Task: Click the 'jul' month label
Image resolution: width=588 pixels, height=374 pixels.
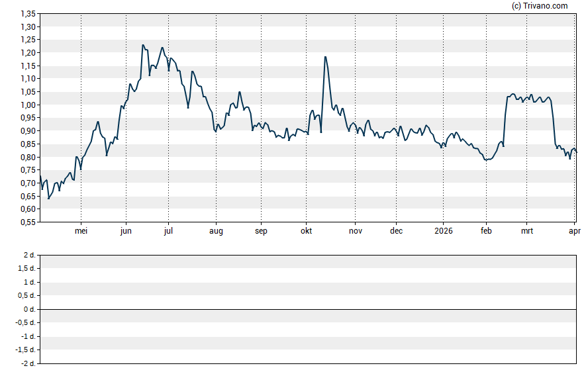Action: (x=168, y=231)
